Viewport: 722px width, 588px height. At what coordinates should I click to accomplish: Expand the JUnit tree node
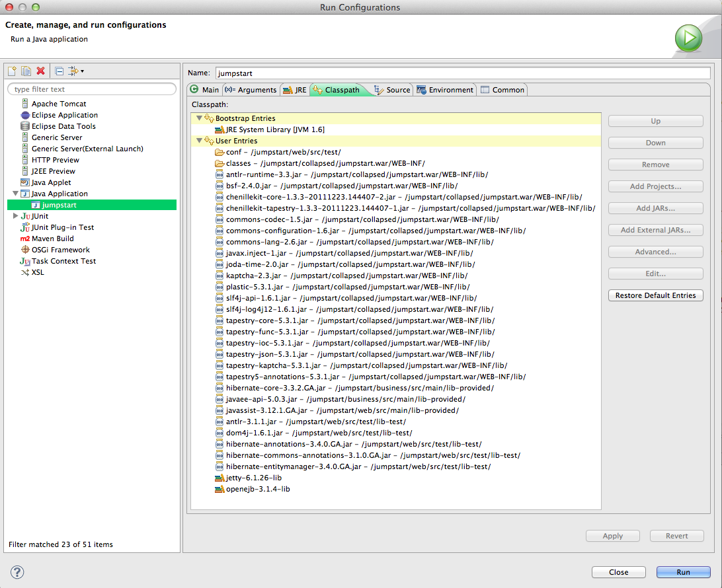pos(15,216)
